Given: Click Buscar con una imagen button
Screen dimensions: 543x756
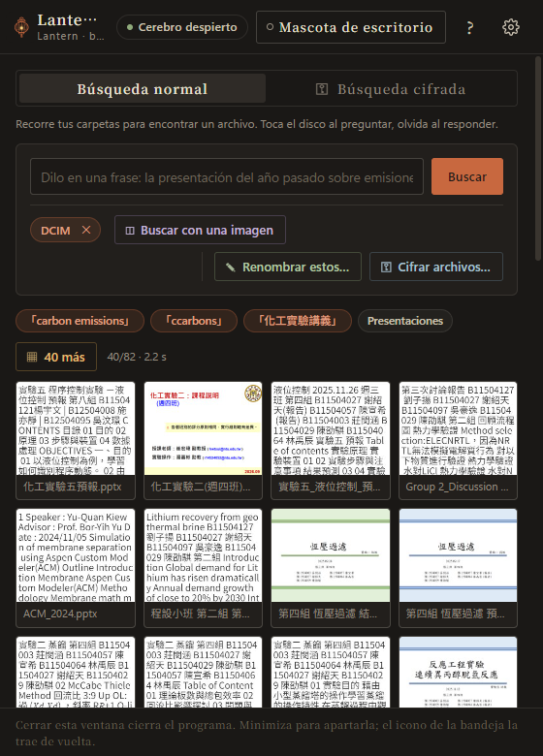Looking at the screenshot, I should 200,230.
